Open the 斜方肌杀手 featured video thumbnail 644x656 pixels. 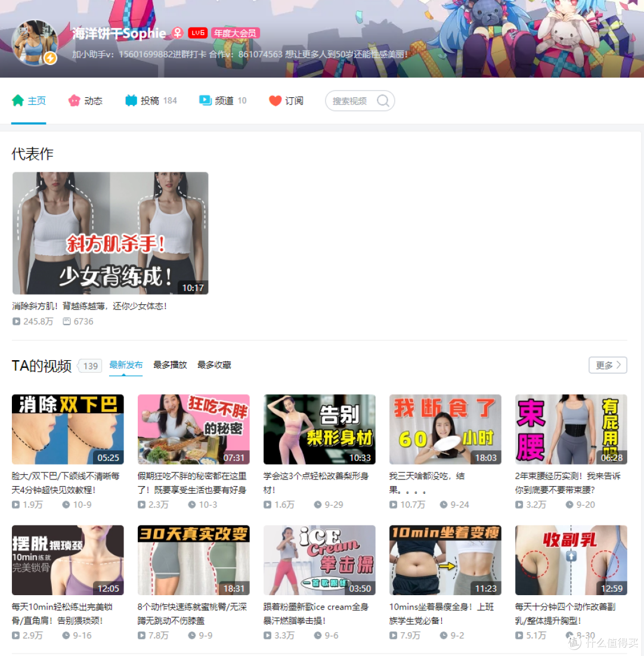tap(110, 233)
